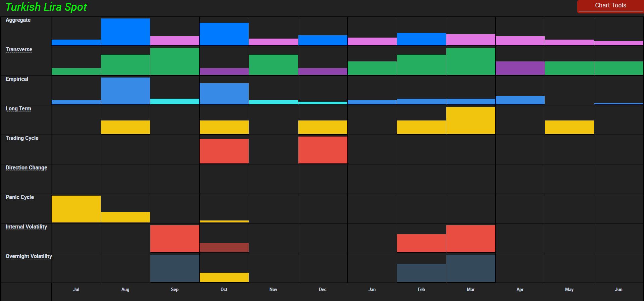Select the Overnight Volatility yellow bar for Oct
This screenshot has width=644, height=301.
(x=224, y=277)
